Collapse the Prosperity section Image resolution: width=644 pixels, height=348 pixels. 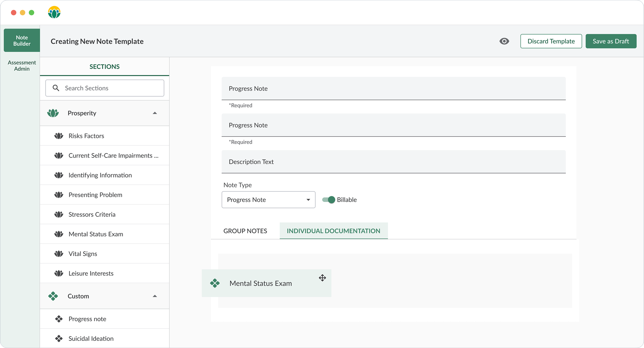[155, 113]
